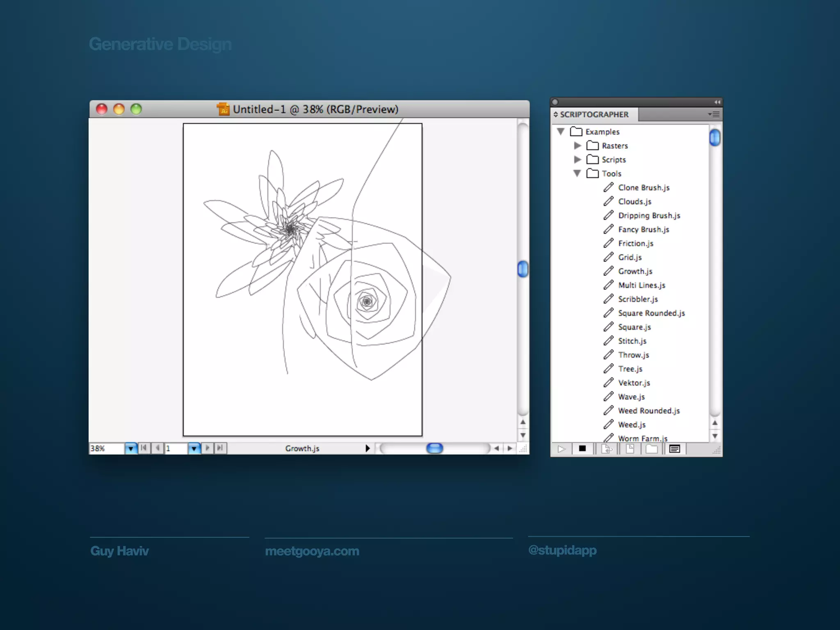Select Weed Rounded.js script
Screen dimensions: 840x630
click(x=649, y=411)
